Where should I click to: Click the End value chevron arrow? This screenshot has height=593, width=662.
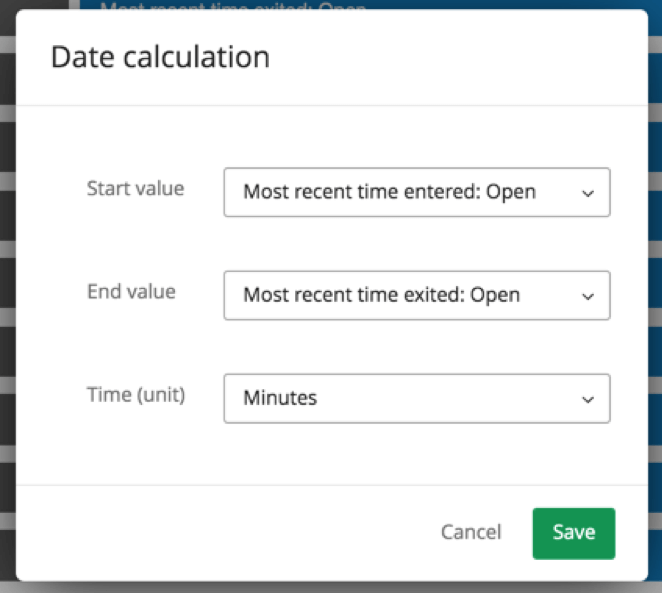point(588,296)
